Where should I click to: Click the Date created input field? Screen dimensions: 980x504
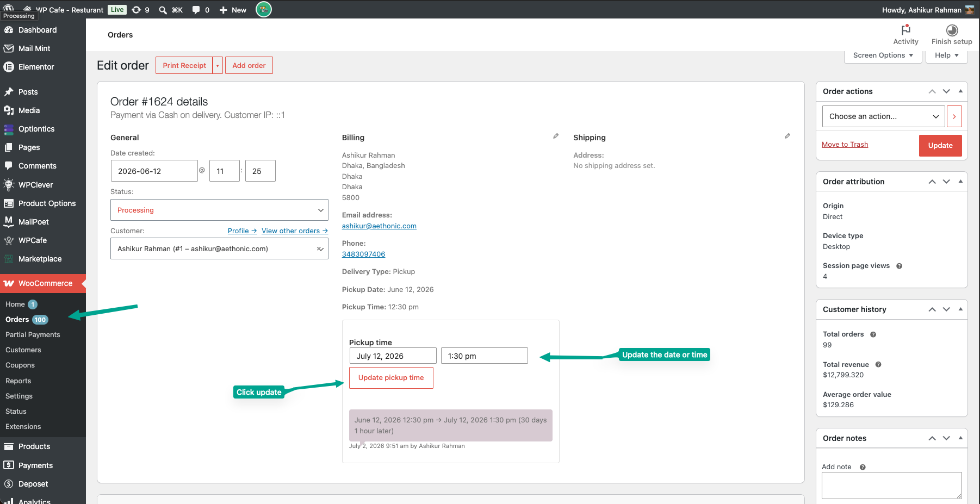154,171
